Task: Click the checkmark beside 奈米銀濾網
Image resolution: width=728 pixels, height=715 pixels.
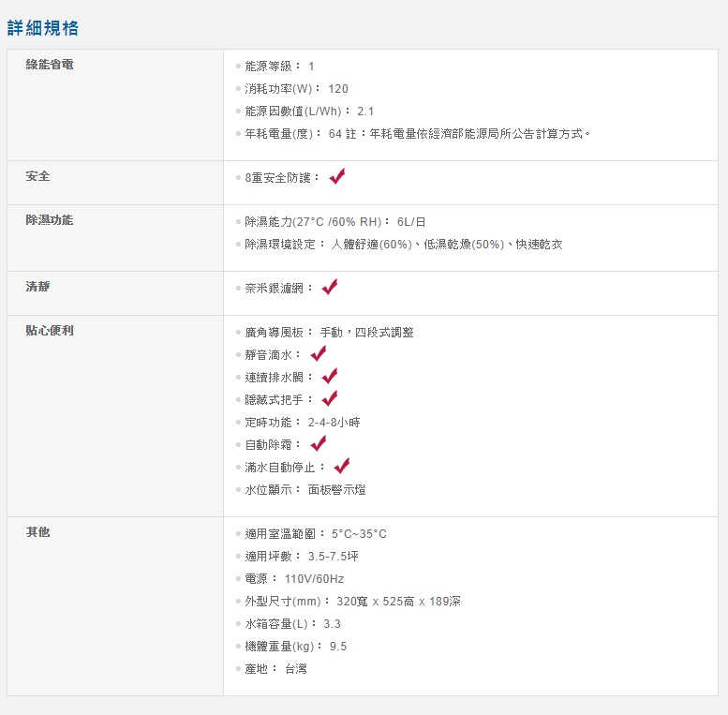Action: click(330, 287)
